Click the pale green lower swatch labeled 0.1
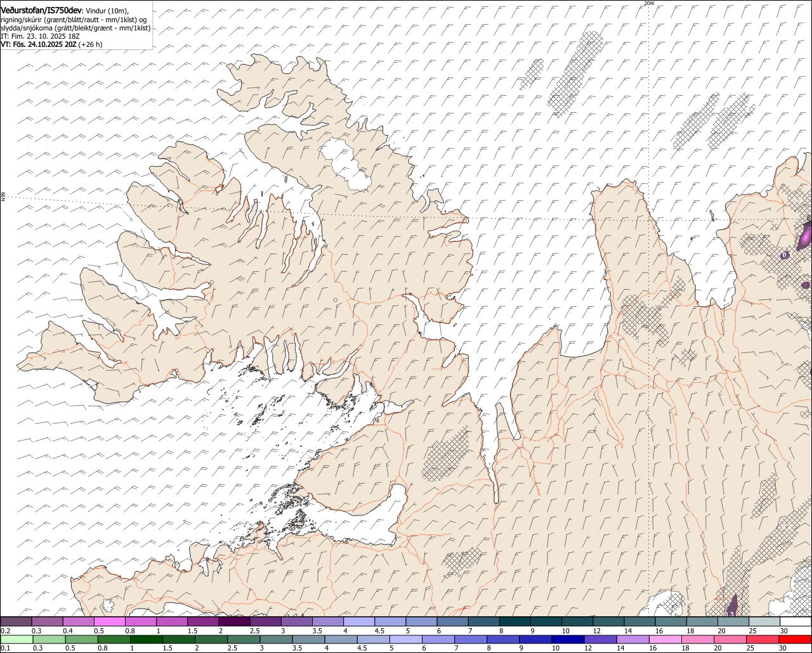 click(16, 639)
